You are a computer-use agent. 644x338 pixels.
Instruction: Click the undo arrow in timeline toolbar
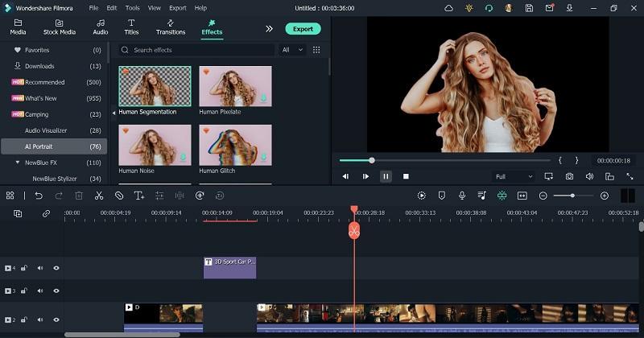tap(38, 196)
